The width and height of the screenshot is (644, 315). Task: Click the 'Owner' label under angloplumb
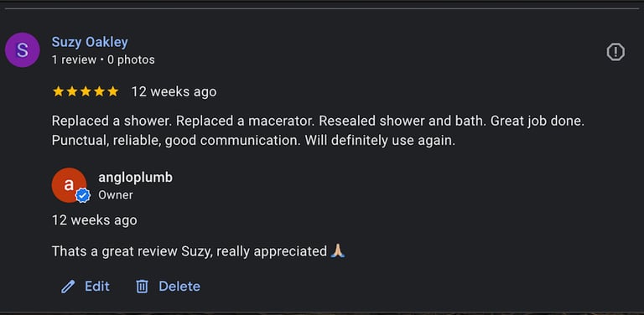116,195
